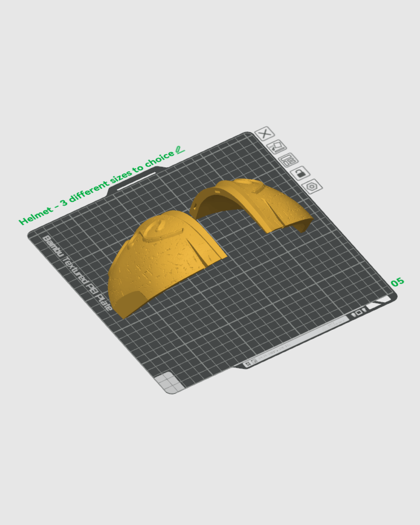Expand plate 05 details
This screenshot has width=420, height=525.
[x=397, y=282]
